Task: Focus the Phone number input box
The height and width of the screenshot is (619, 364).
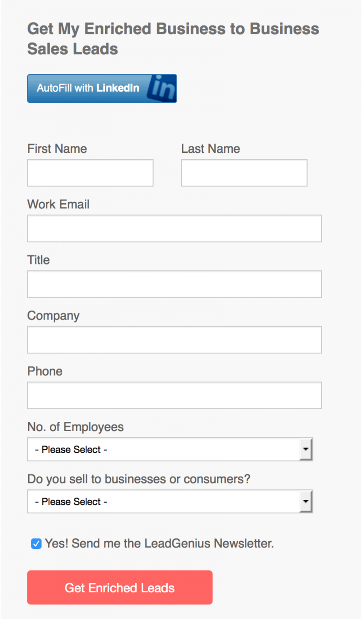Action: pos(174,395)
